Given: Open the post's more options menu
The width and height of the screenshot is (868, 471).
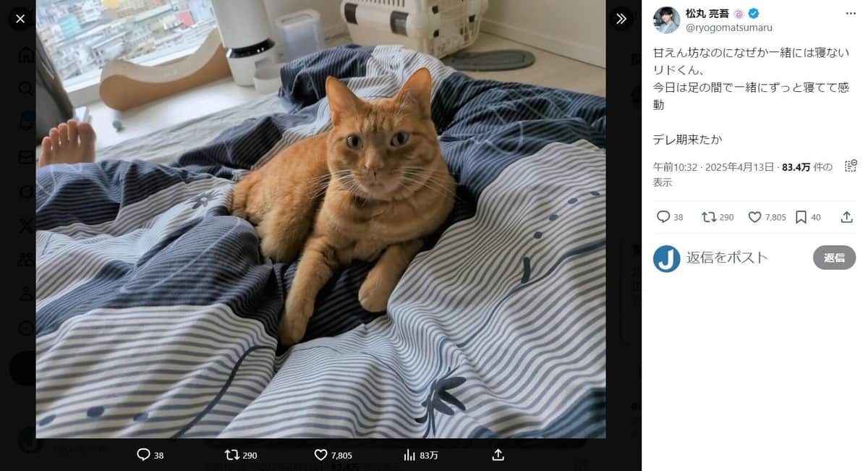Looking at the screenshot, I should click(x=850, y=14).
